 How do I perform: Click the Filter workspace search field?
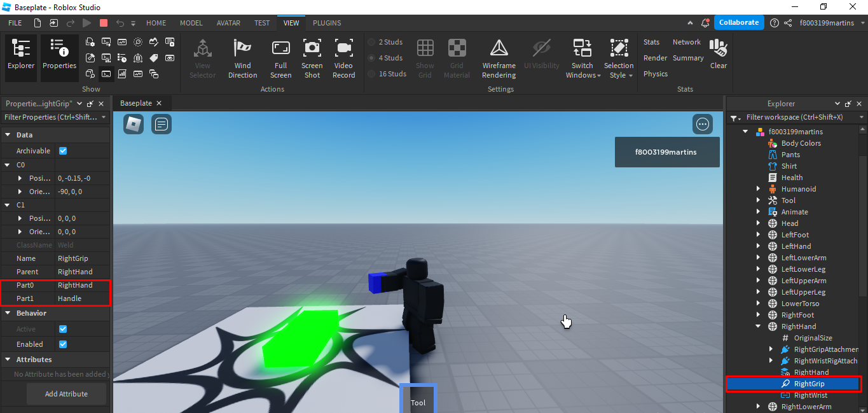(795, 117)
